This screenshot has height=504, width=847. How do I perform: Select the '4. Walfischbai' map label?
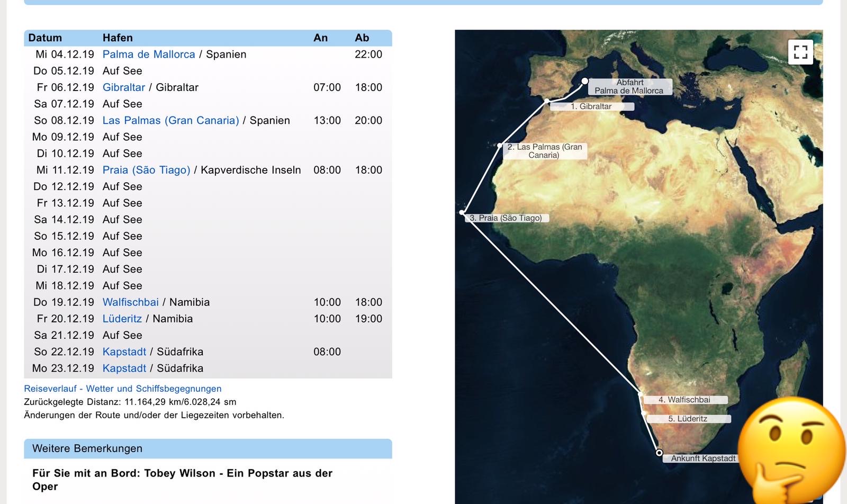tap(684, 400)
